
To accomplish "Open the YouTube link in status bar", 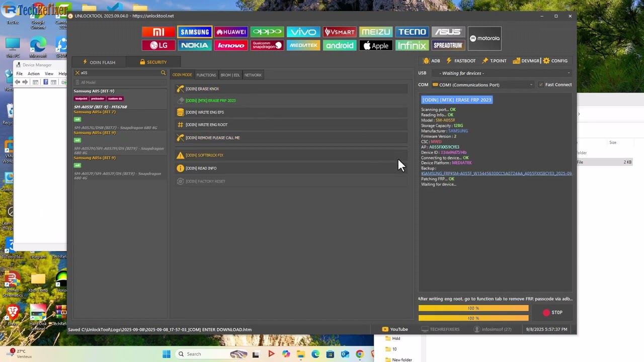I will (395, 329).
